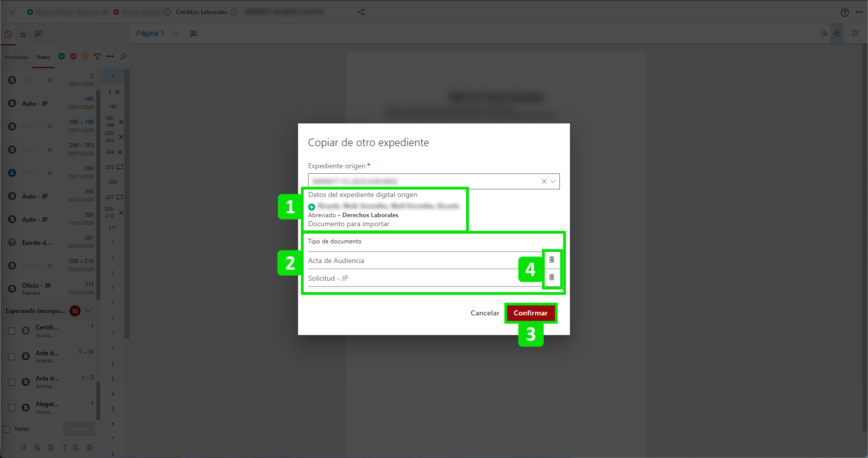Select the hand pan tool
The width and height of the screenshot is (868, 458).
pyautogui.click(x=837, y=33)
